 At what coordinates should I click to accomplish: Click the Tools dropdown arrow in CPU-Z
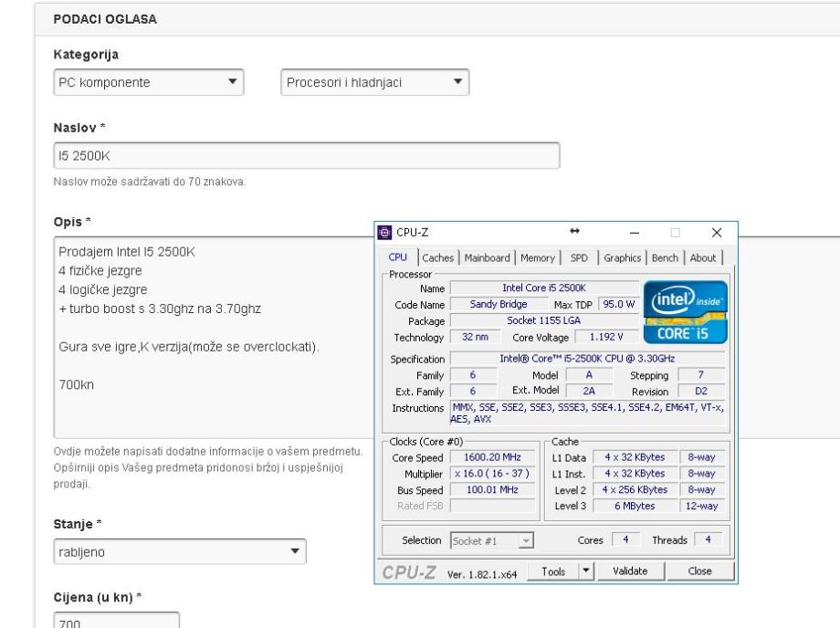click(587, 570)
